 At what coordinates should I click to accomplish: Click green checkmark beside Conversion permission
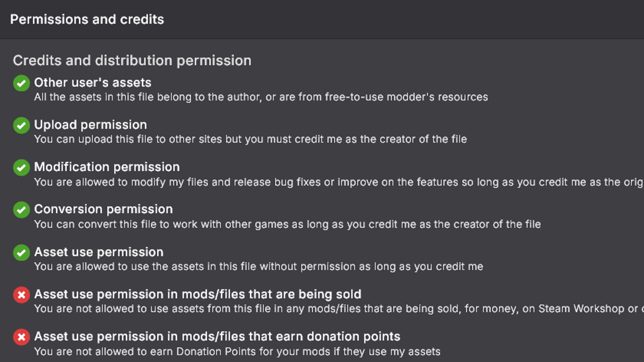click(21, 210)
